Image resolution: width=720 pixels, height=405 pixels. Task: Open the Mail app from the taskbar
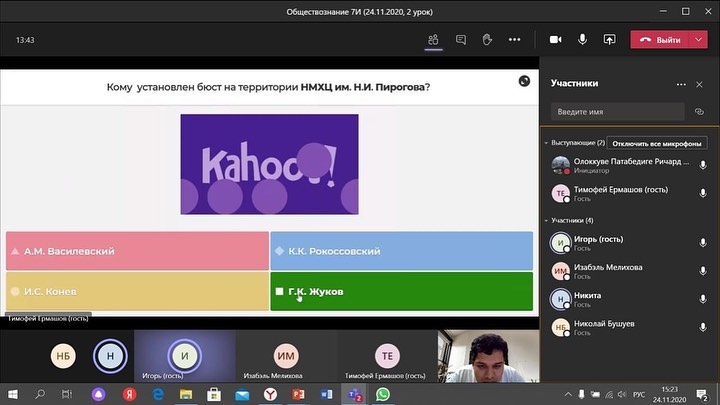click(x=242, y=394)
